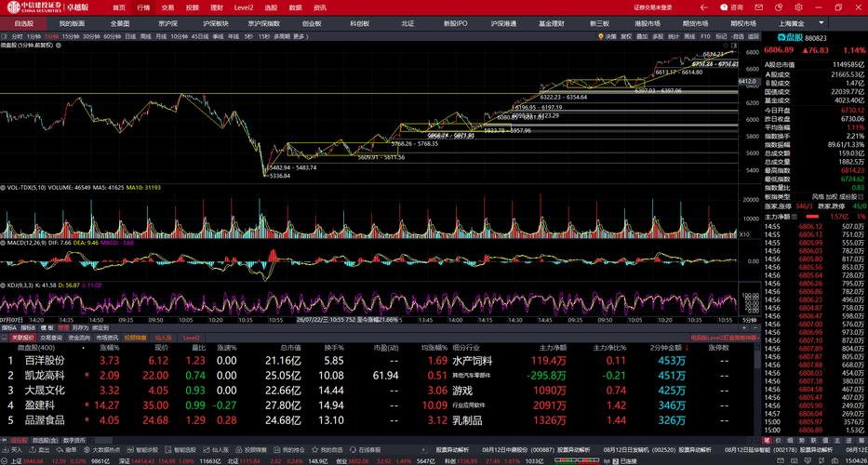This screenshot has height=465, width=868.
Task: Open the 行情 menu
Action: click(143, 7)
